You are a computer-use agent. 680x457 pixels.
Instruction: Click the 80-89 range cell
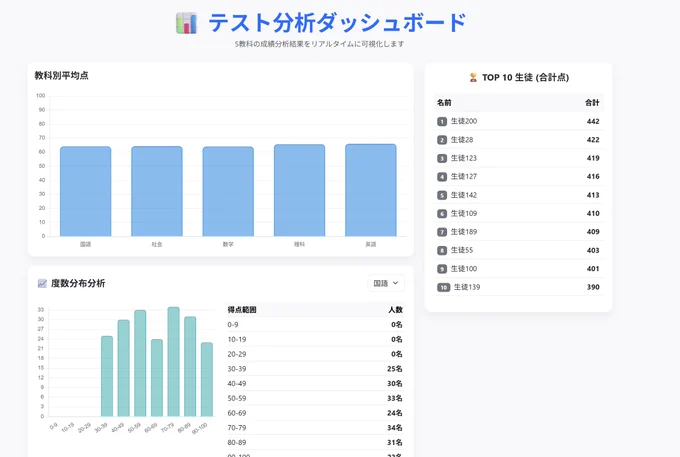(x=237, y=443)
